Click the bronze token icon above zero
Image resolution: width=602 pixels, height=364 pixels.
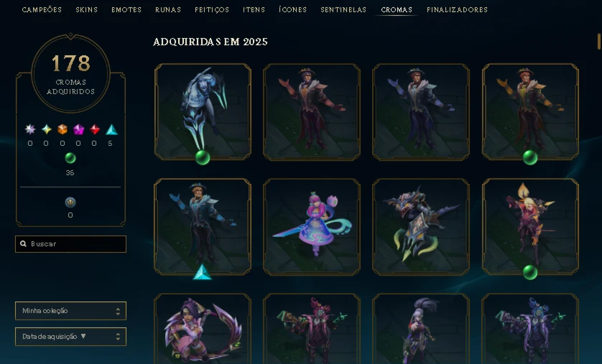[70, 202]
